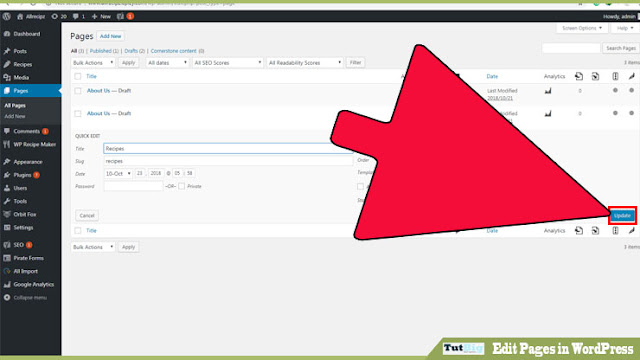Viewport: 640px width, 360px height.
Task: Click the SEO score column header icon
Action: [615, 76]
